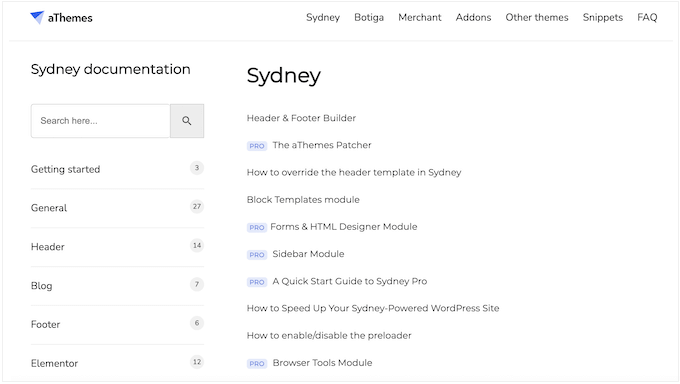Open Sidebar Module article
680x384 pixels.
click(308, 254)
